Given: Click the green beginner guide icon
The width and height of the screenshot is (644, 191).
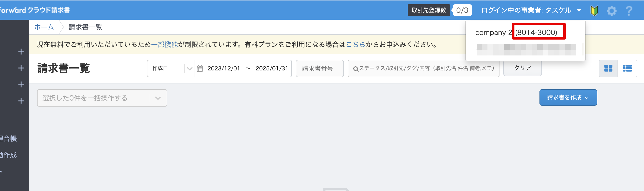Looking at the screenshot, I should click(594, 11).
